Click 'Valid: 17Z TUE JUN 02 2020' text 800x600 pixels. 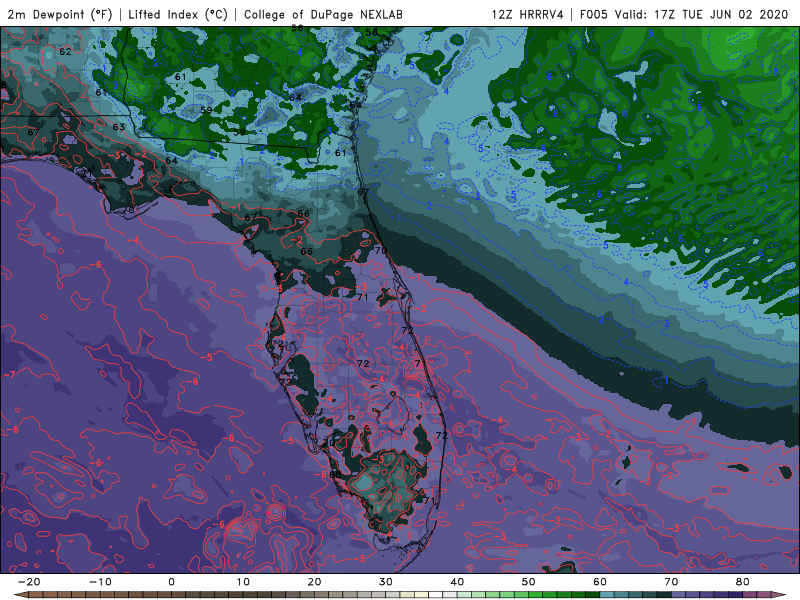[x=702, y=14]
